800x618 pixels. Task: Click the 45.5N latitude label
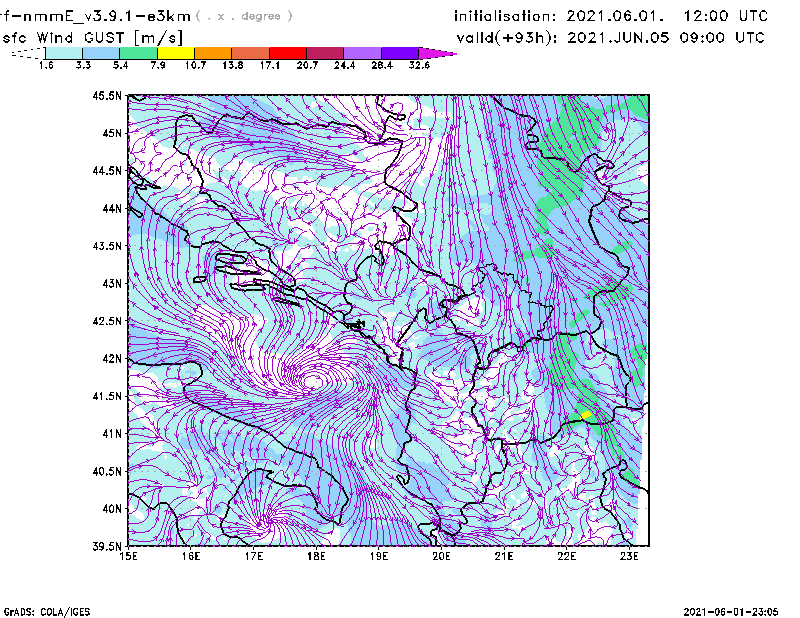107,95
